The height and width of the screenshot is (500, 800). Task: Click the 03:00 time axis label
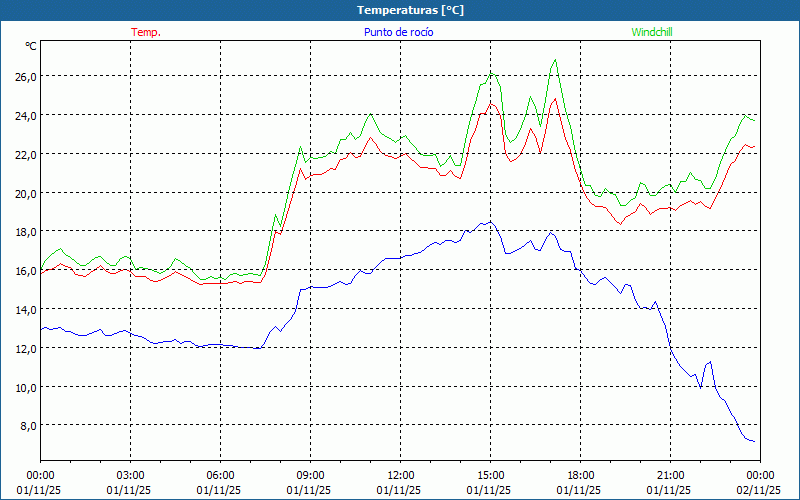click(130, 475)
